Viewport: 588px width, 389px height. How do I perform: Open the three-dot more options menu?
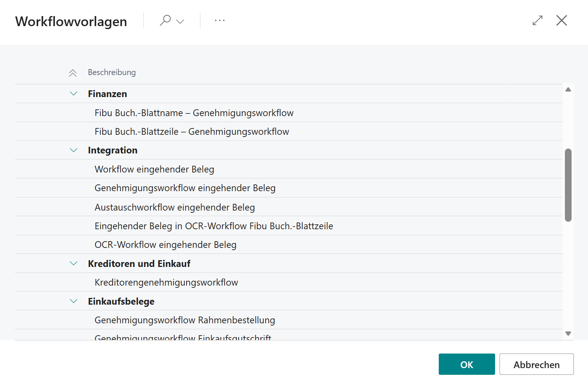pyautogui.click(x=220, y=21)
